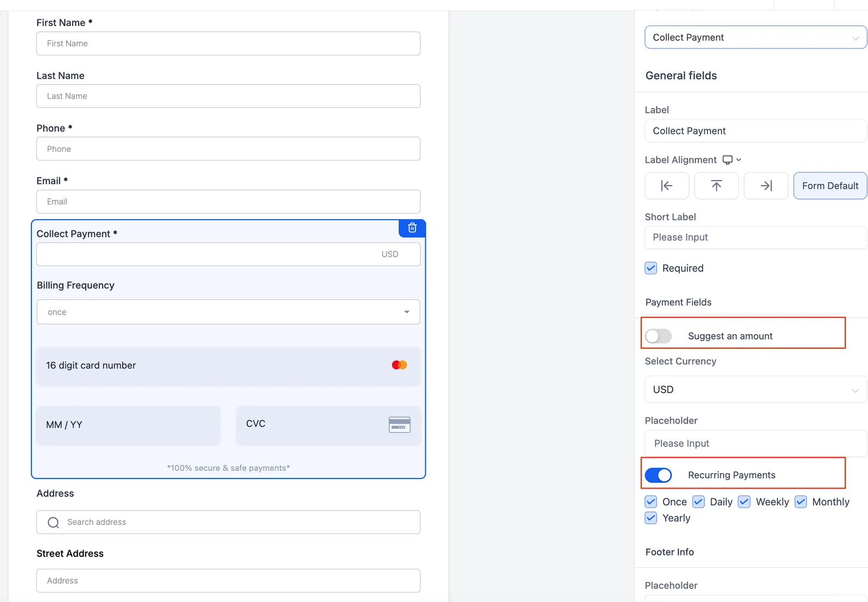The width and height of the screenshot is (868, 602).
Task: Click the First Name input field
Action: 228,43
